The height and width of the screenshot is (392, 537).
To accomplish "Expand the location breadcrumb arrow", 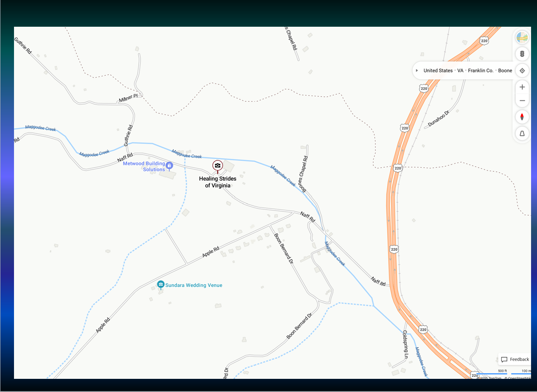I will [417, 70].
